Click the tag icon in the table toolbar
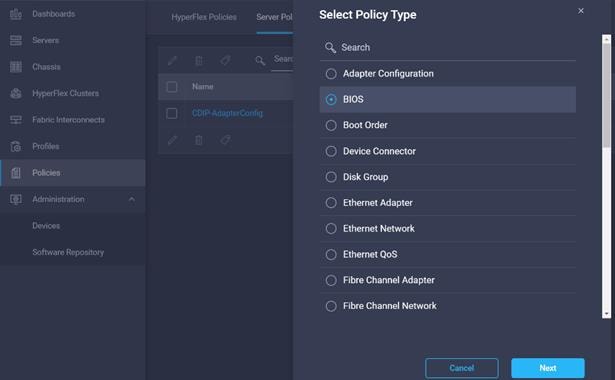615x380 pixels. [225, 60]
